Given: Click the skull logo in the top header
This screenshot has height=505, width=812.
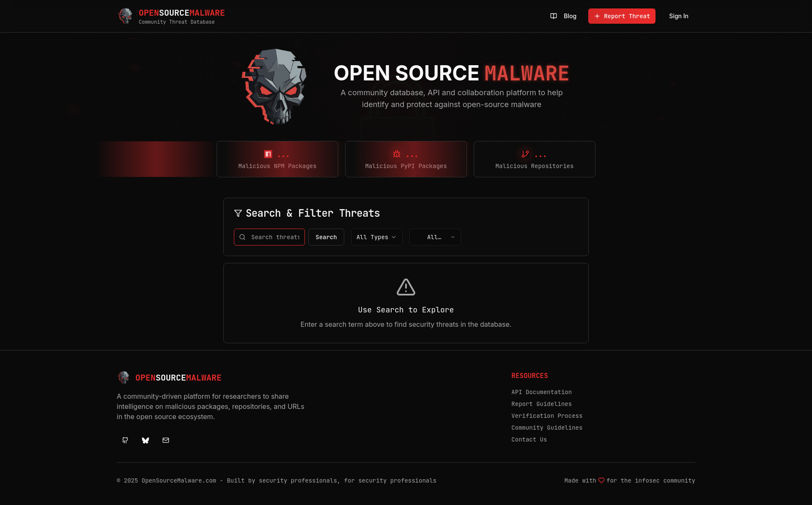Looking at the screenshot, I should coord(125,16).
